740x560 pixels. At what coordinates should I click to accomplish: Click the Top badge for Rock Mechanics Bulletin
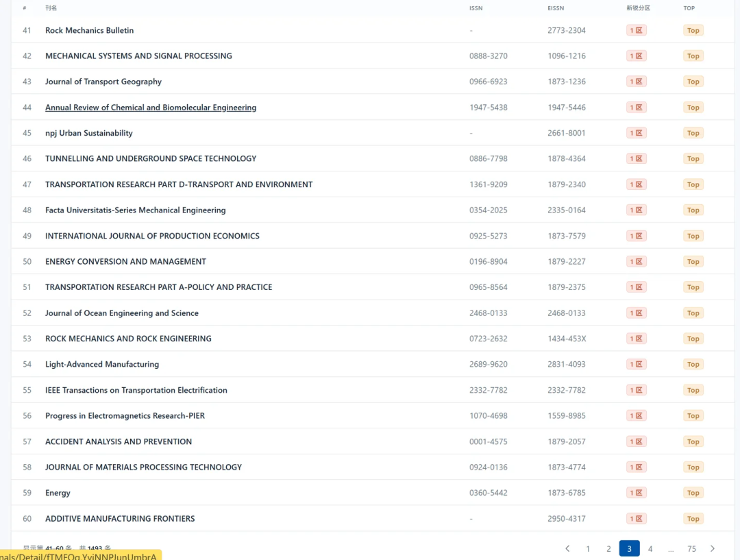(693, 30)
